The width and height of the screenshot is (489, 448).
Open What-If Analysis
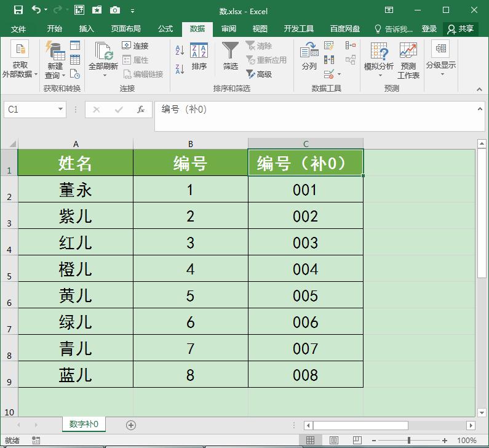[379, 60]
